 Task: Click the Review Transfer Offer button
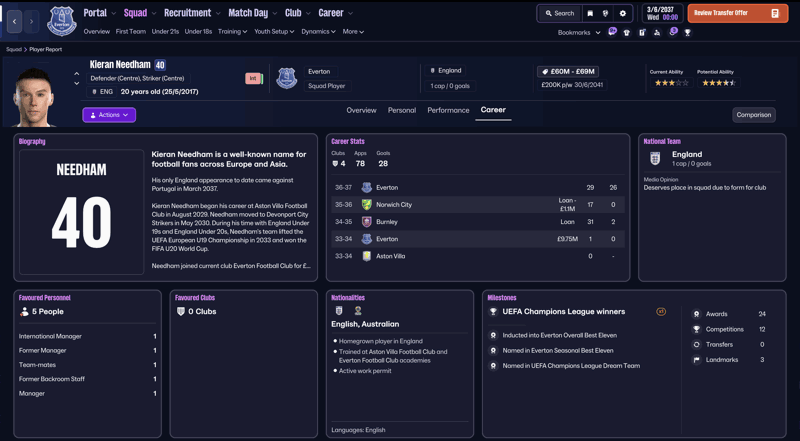(x=738, y=13)
